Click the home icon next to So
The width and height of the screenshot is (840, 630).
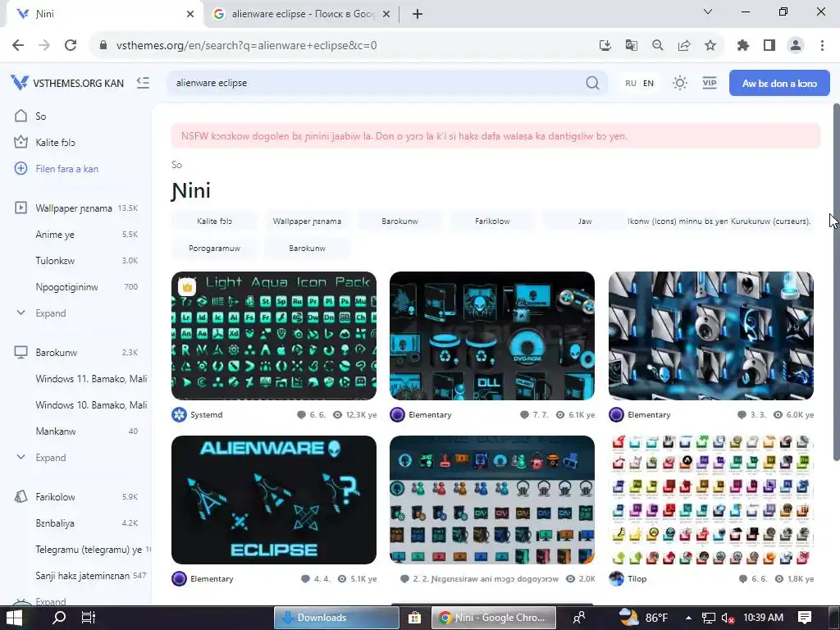click(21, 116)
